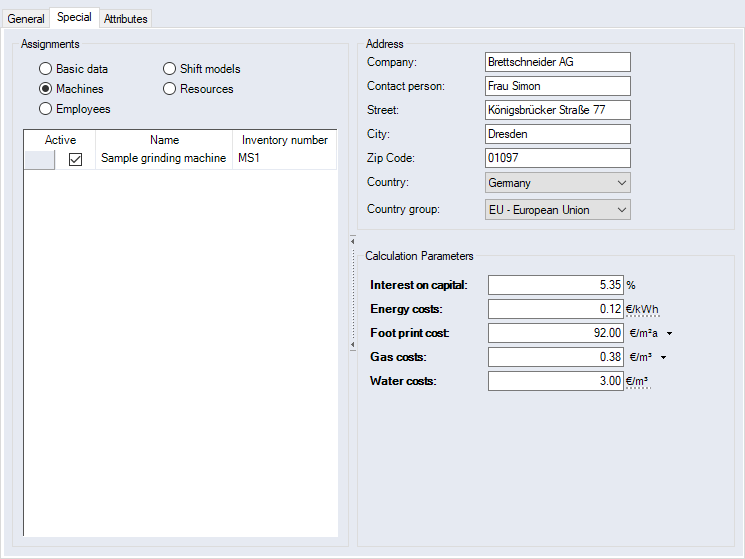The image size is (745, 559).
Task: Focus the Contact person text box
Action: [557, 87]
